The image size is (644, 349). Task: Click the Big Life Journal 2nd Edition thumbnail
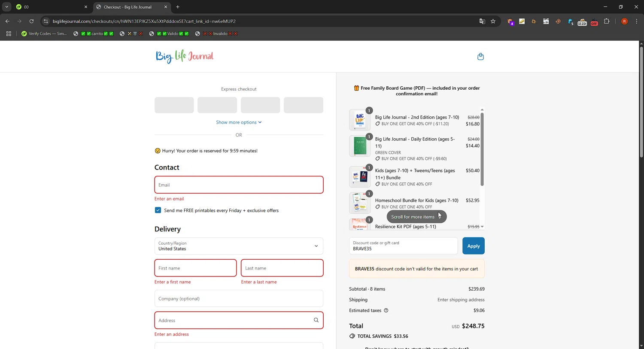click(x=360, y=120)
